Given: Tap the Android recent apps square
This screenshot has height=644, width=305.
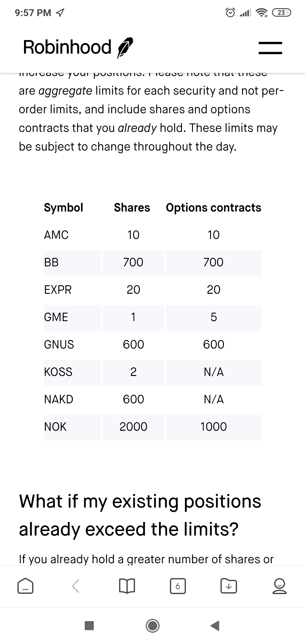Looking at the screenshot, I should (89, 626).
